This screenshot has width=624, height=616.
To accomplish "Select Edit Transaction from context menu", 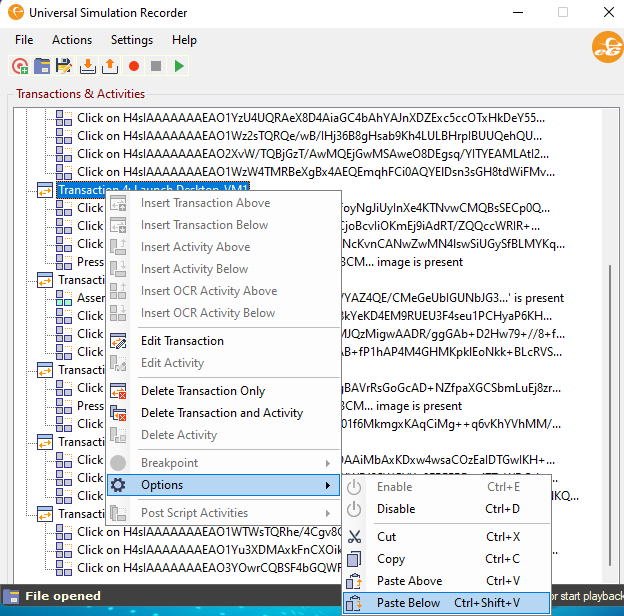I will (182, 341).
